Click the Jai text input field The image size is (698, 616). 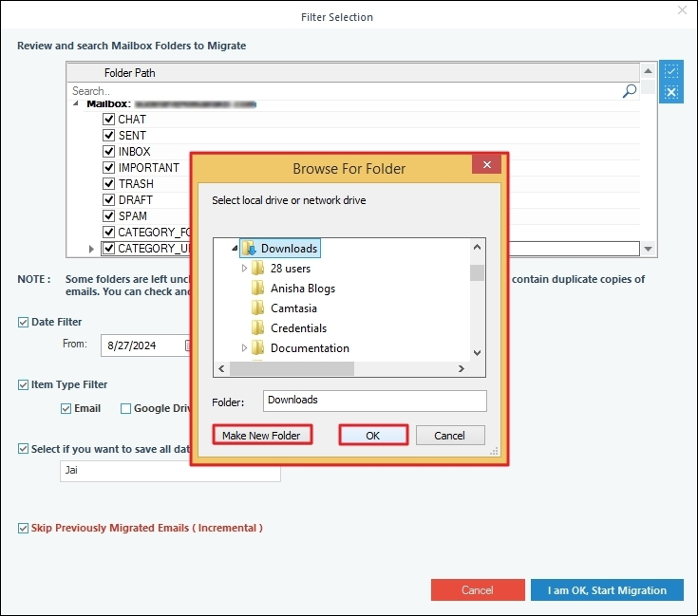170,471
